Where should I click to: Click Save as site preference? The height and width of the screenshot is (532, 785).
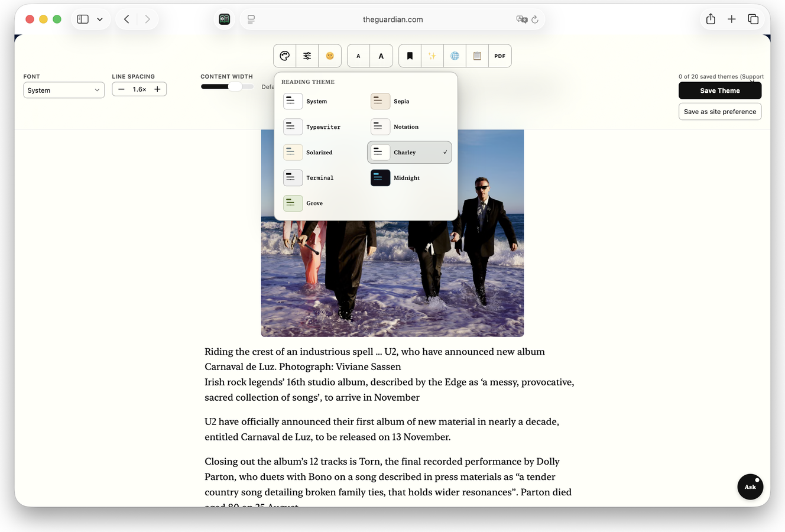[x=720, y=112]
